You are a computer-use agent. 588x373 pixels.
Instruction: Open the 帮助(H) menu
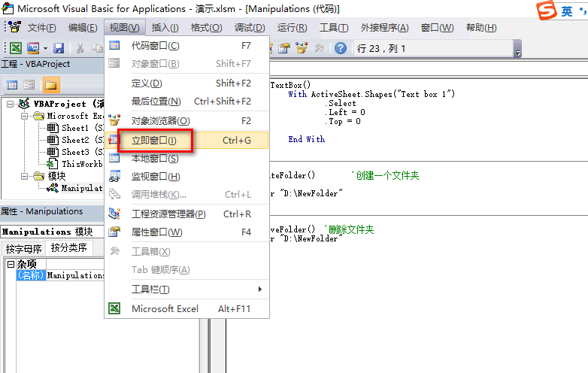481,28
